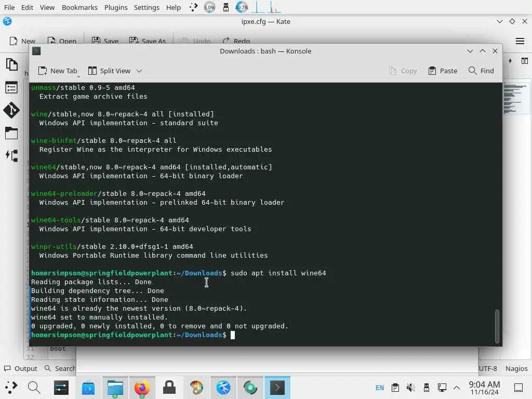This screenshot has width=532, height=399.
Task: Click Konsole terminal scrollbar handle
Action: [497, 326]
